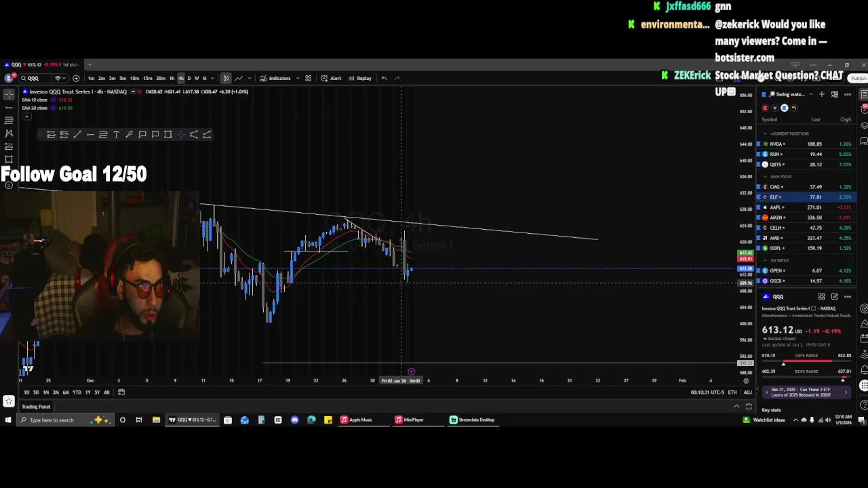
Task: Pick the diagonal trend line in favorites toolbar
Action: (x=77, y=134)
